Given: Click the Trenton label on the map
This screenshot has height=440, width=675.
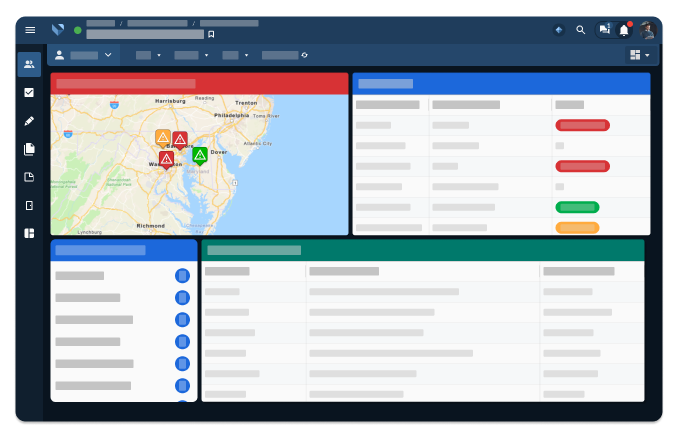Looking at the screenshot, I should (x=246, y=103).
